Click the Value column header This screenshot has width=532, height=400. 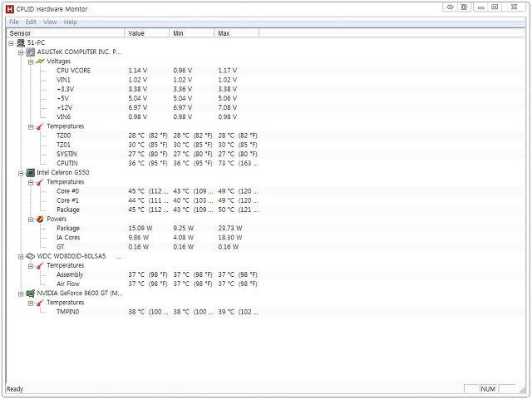point(147,33)
